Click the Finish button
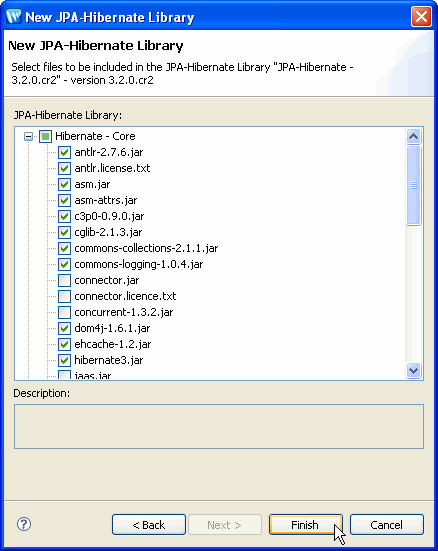 [305, 525]
